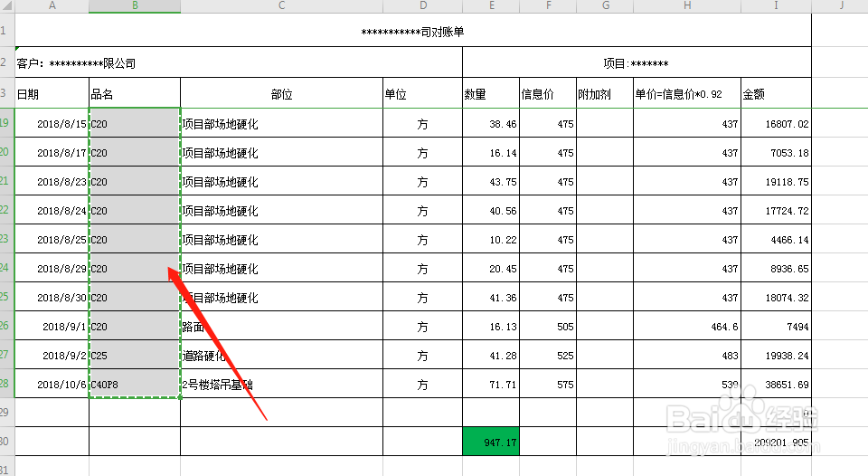Select date cell 2018/10/6
868x476 pixels.
click(x=52, y=384)
